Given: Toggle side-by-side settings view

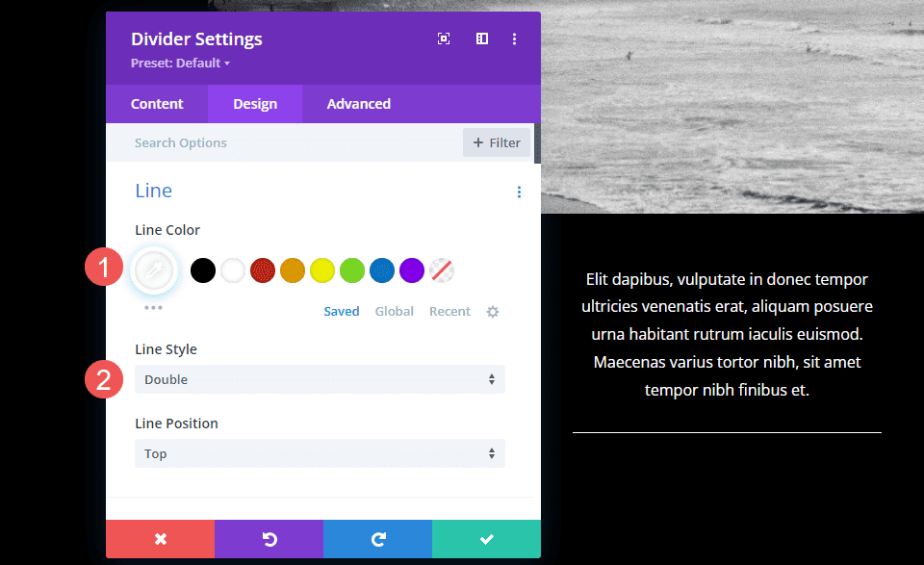Looking at the screenshot, I should pos(481,39).
